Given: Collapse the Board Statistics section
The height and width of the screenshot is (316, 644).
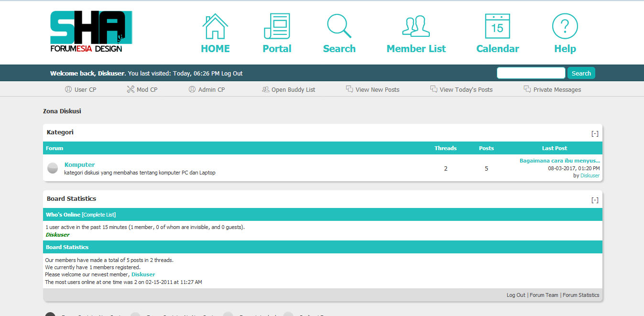Looking at the screenshot, I should [x=595, y=200].
